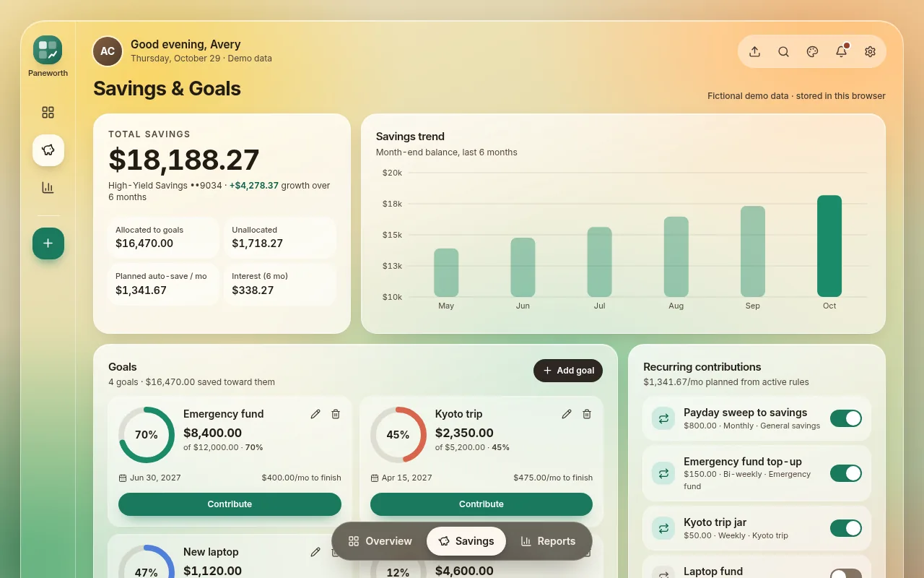This screenshot has width=924, height=578.
Task: Select the piggy bank Savings sidebar icon
Action: [48, 150]
